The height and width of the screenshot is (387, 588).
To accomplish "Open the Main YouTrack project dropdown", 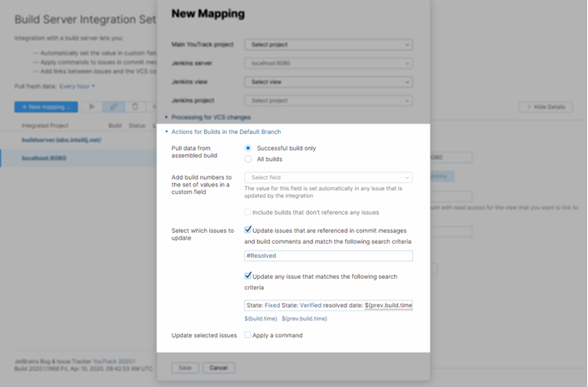I will point(328,45).
